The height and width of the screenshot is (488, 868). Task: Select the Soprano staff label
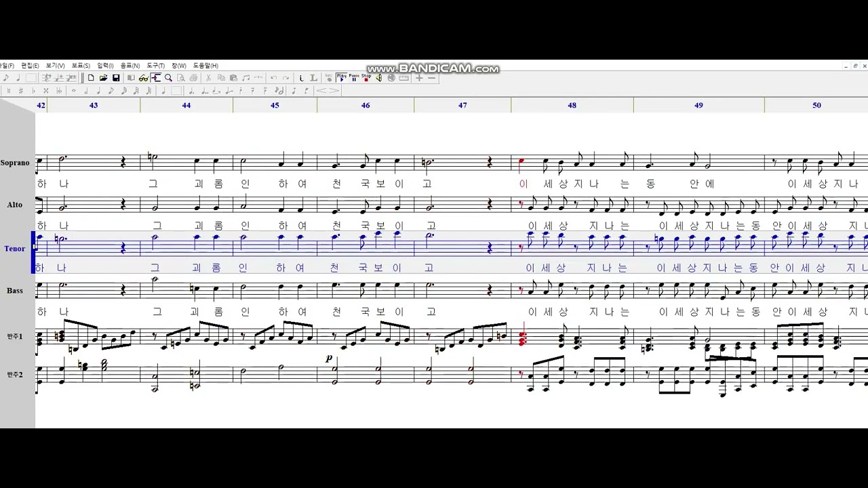15,163
